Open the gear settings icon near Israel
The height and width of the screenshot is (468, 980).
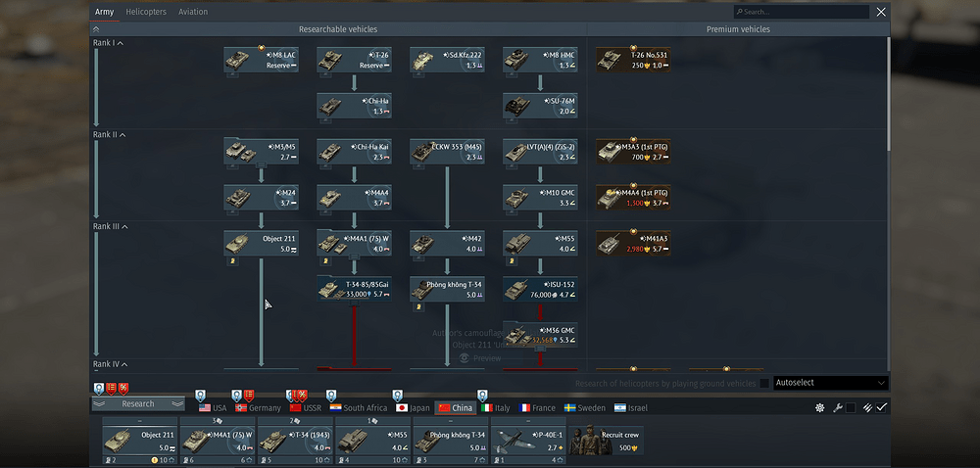coord(820,407)
